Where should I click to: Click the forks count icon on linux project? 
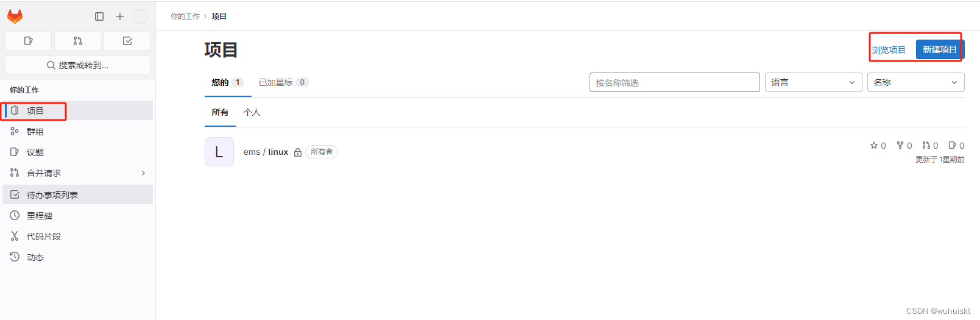pyautogui.click(x=900, y=145)
